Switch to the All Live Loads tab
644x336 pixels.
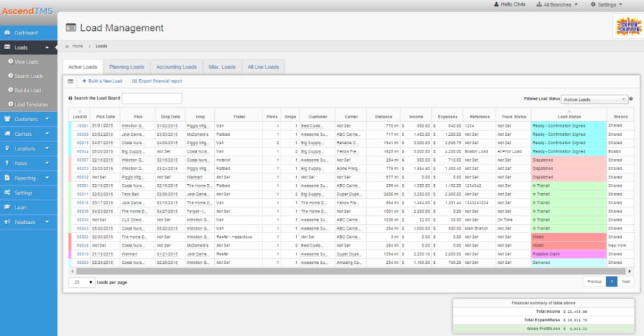[263, 67]
